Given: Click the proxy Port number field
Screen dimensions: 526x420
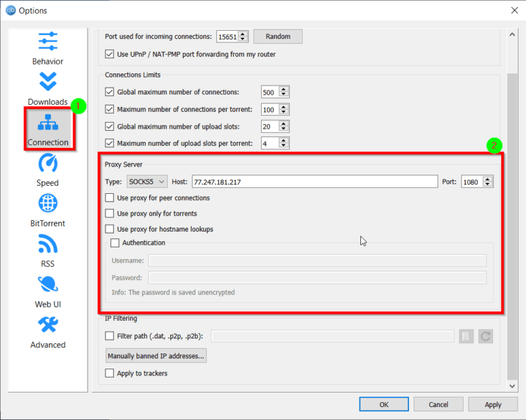Looking at the screenshot, I should tap(472, 182).
